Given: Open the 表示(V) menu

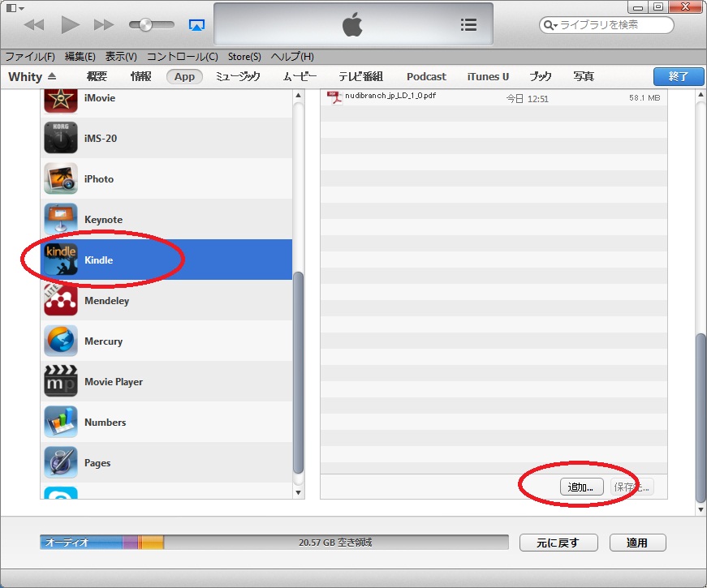Looking at the screenshot, I should coord(121,56).
